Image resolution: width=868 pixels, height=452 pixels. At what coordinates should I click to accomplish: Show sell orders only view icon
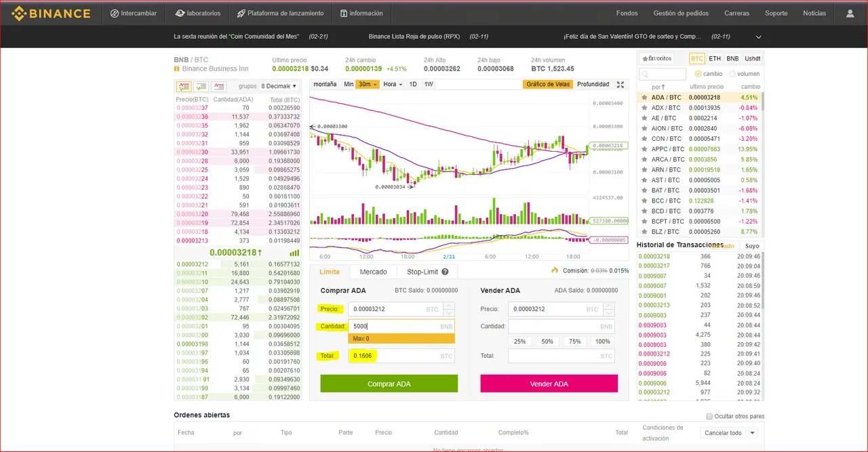(x=219, y=86)
